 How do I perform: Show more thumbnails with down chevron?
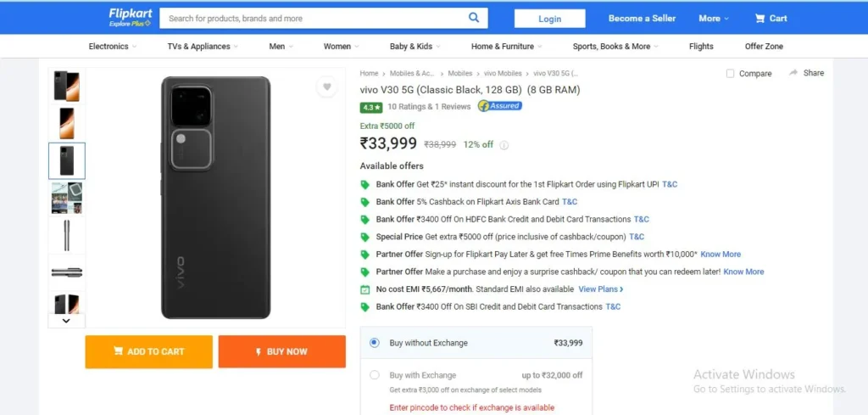pos(66,320)
